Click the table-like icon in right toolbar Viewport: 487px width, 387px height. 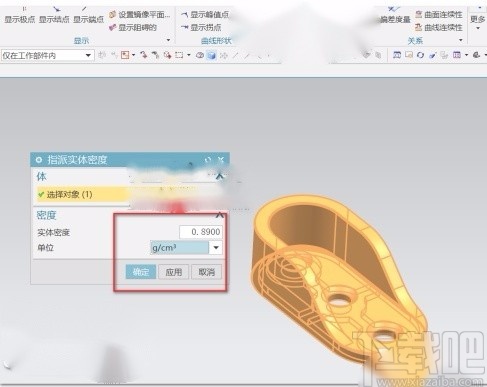[457, 55]
